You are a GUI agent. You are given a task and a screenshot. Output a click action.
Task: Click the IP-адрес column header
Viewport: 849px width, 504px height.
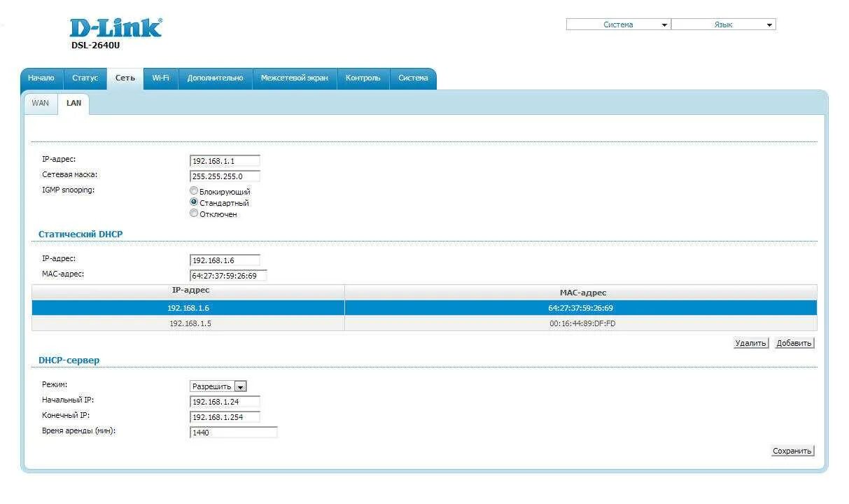(189, 291)
